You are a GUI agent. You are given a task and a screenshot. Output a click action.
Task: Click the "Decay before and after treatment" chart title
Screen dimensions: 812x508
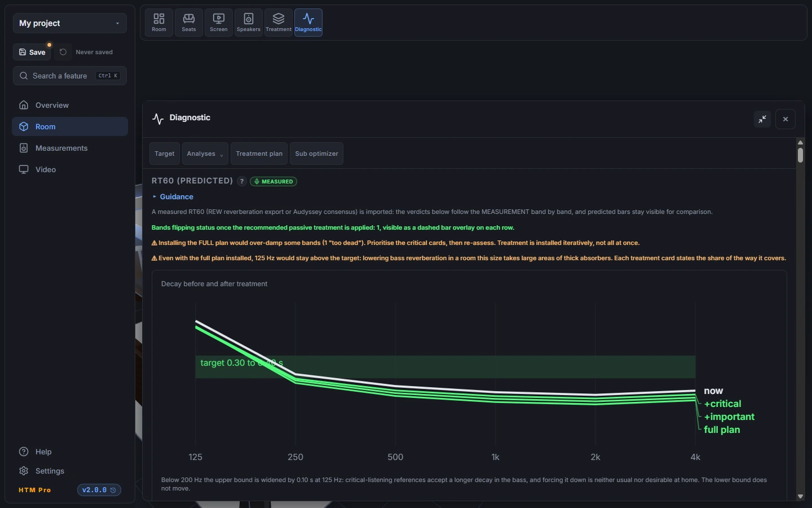coord(214,284)
